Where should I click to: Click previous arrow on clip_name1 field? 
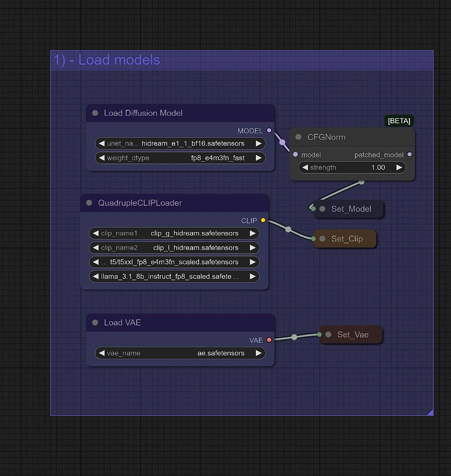click(96, 233)
